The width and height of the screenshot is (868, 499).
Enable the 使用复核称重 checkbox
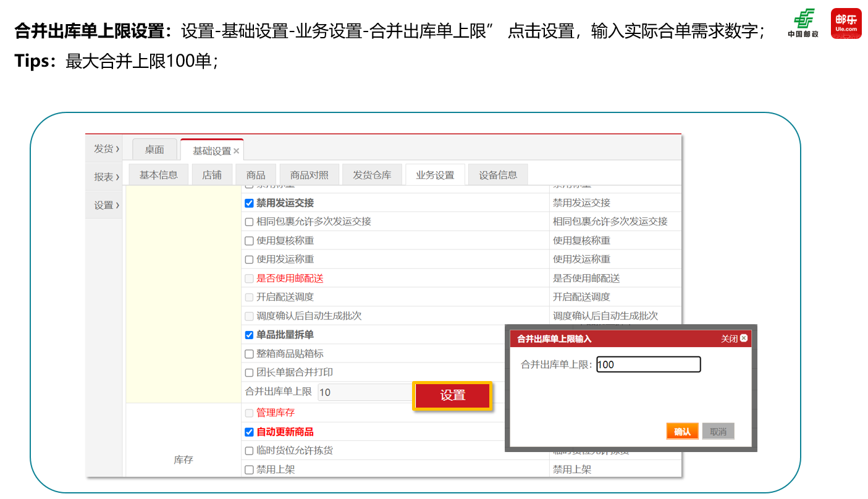250,241
